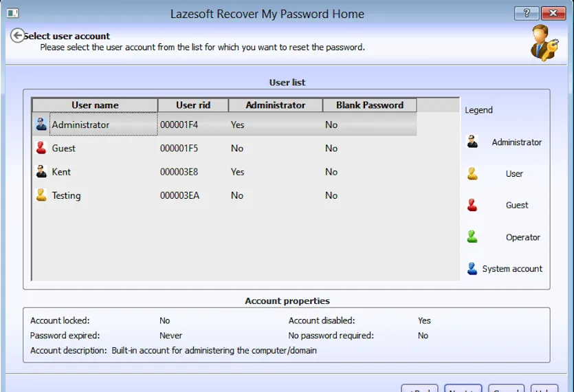Click the 'Account properties' heading
The width and height of the screenshot is (574, 392).
click(287, 301)
